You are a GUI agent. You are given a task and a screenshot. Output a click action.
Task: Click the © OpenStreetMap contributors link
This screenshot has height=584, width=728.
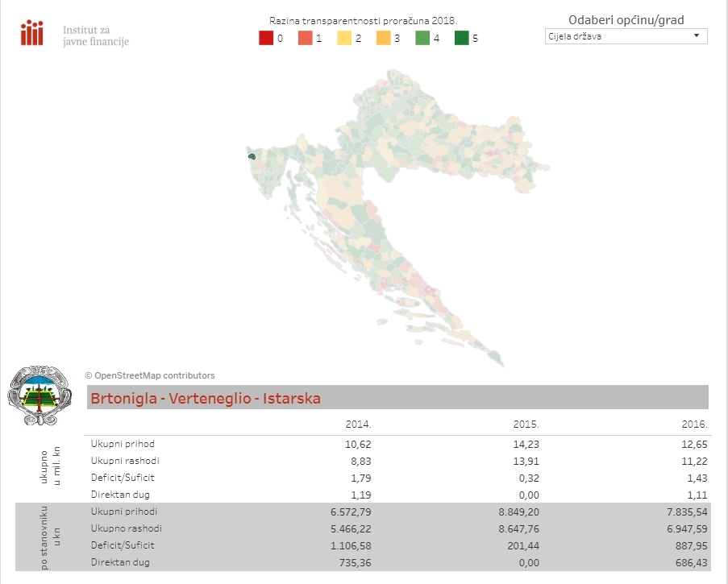149,375
